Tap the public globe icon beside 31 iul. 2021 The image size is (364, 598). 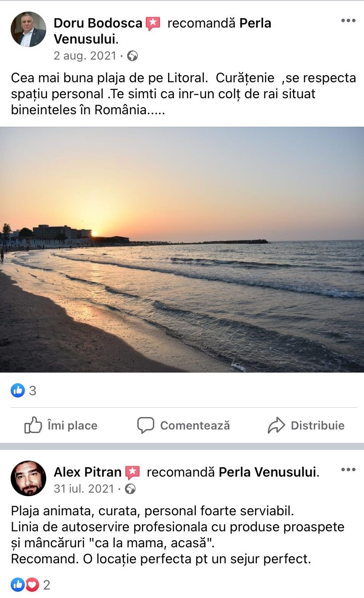click(x=130, y=489)
